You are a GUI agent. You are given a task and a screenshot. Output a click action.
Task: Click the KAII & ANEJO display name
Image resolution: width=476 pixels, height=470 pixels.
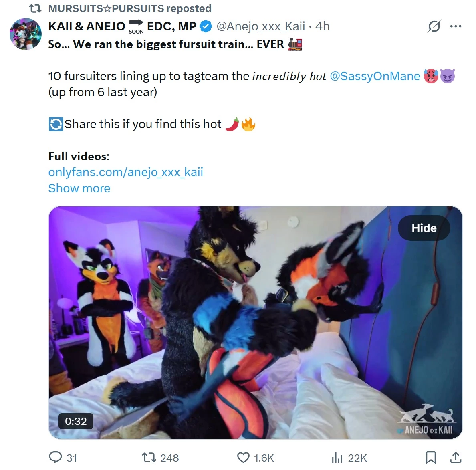[x=87, y=26]
